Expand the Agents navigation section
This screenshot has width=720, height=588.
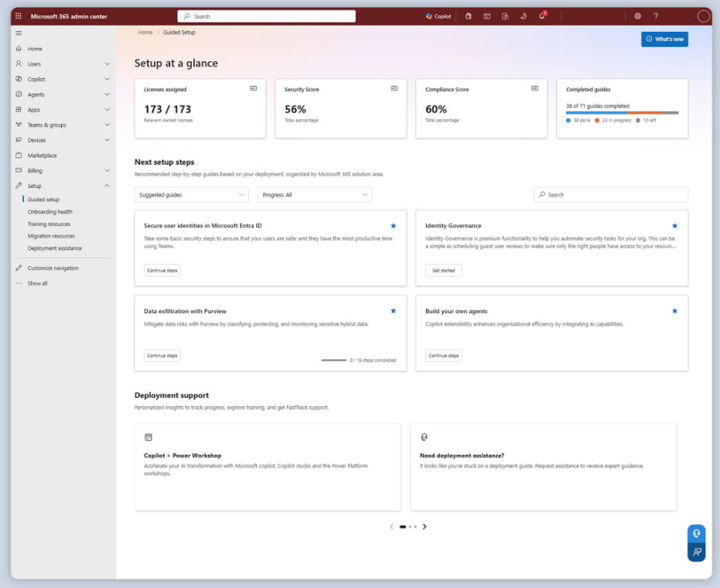[107, 94]
